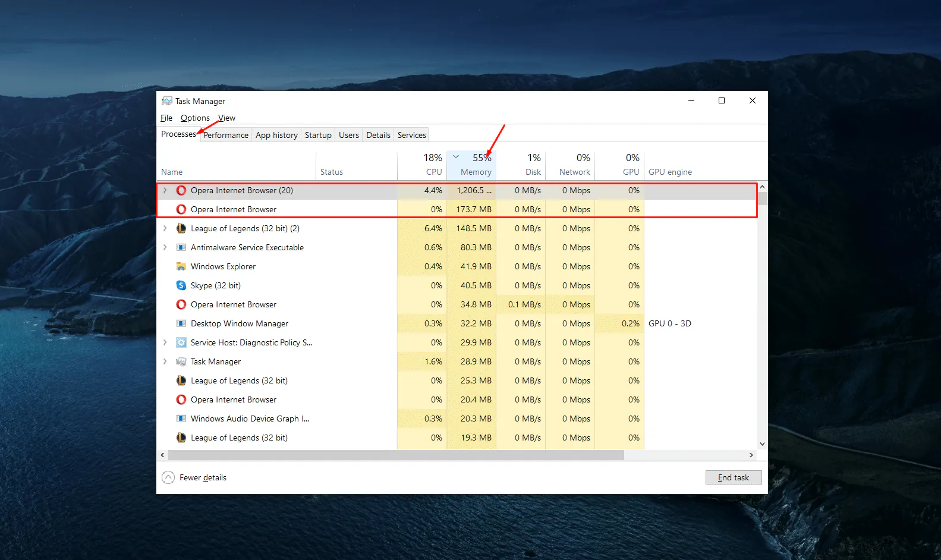Image resolution: width=941 pixels, height=560 pixels.
Task: Expand the Antimalware Service Executable process
Action: click(x=165, y=247)
